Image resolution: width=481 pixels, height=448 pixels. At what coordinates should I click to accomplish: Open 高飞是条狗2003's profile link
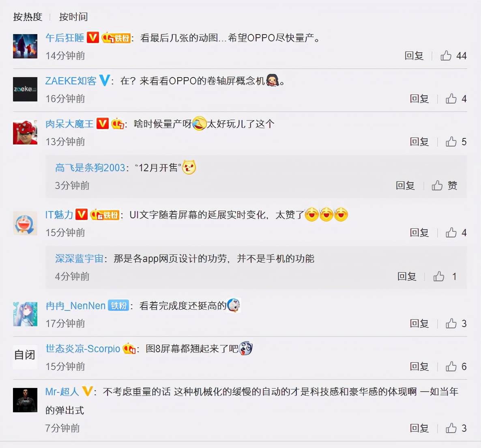click(x=90, y=168)
